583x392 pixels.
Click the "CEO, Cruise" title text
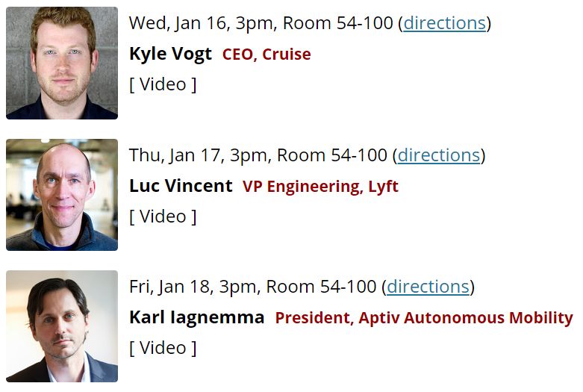(266, 55)
